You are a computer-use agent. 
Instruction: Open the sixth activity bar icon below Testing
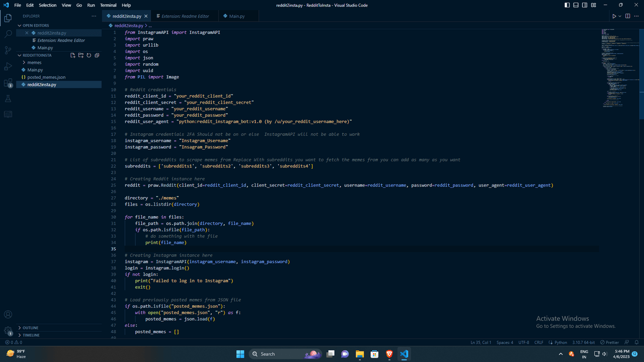tap(8, 115)
